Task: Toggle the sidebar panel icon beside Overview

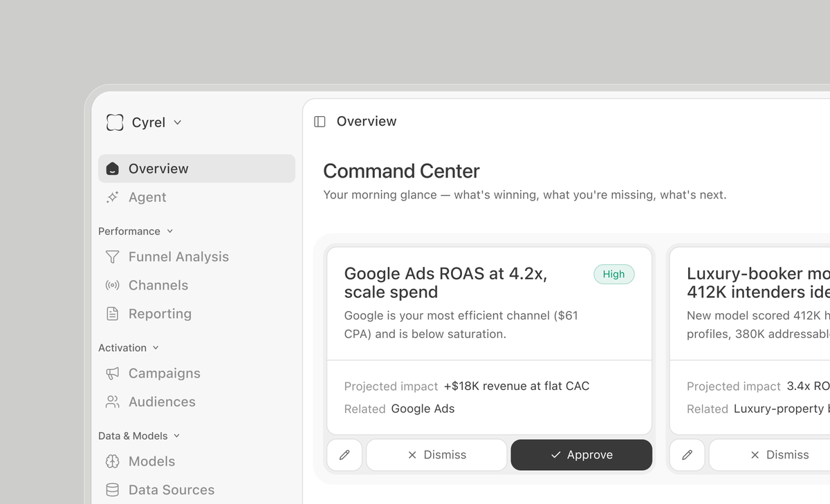Action: pyautogui.click(x=320, y=122)
